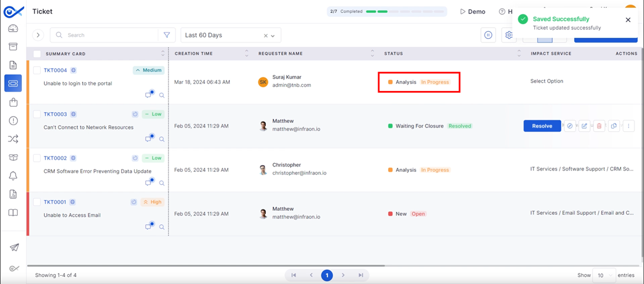
Task: Open the more options menu for TKT0003
Action: click(629, 126)
